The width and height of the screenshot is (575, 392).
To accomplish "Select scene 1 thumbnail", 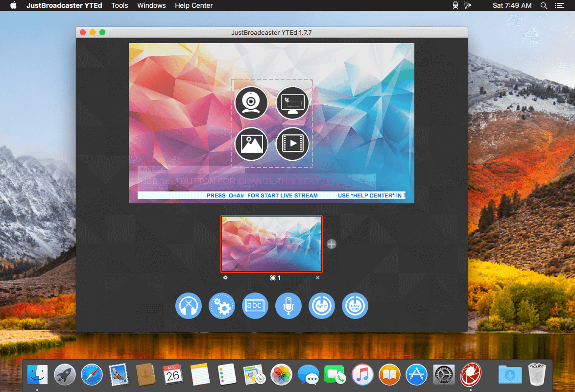I will pos(271,244).
